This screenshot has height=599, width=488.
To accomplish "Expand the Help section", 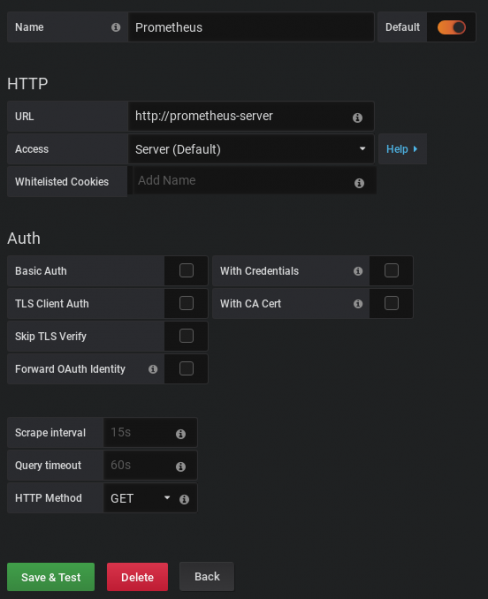I will 402,149.
